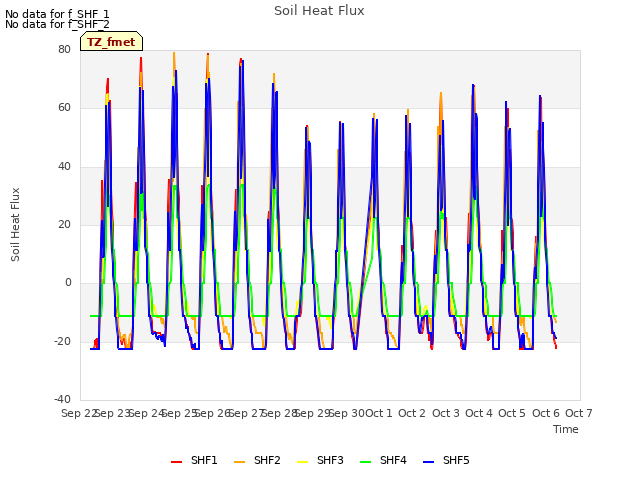The width and height of the screenshot is (640, 480).
Task: Click the red SHF1 legend swatch
Action: click(176, 462)
